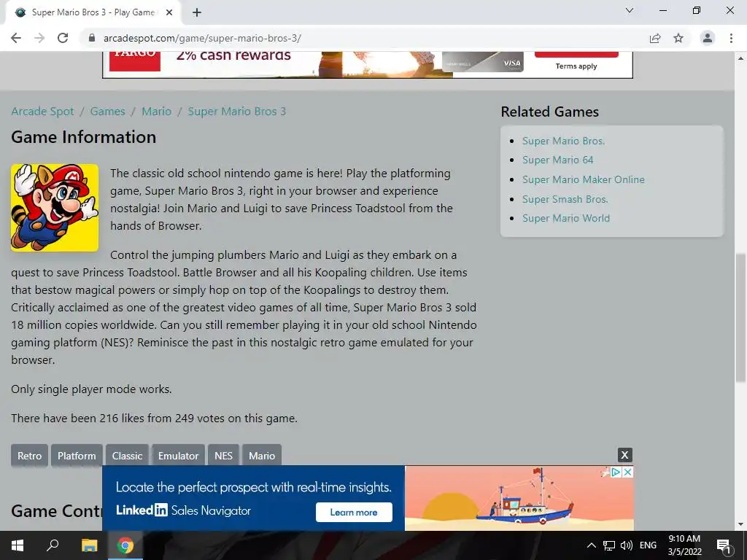This screenshot has height=560, width=747.
Task: Click the "216 likes from 249 votes" line
Action: (155, 418)
